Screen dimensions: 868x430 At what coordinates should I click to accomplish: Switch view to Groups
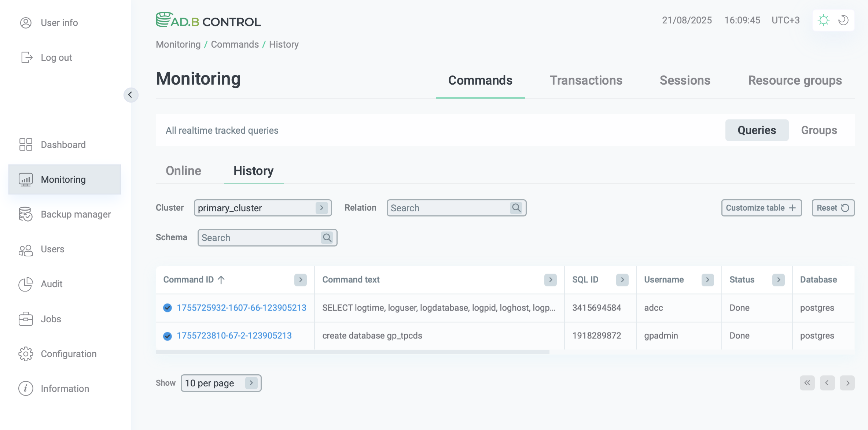[819, 130]
